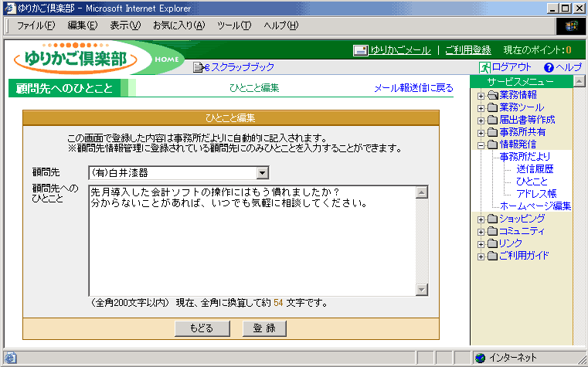Open 業務ツール in the service menu
Screen dimensions: 588x367
522,107
